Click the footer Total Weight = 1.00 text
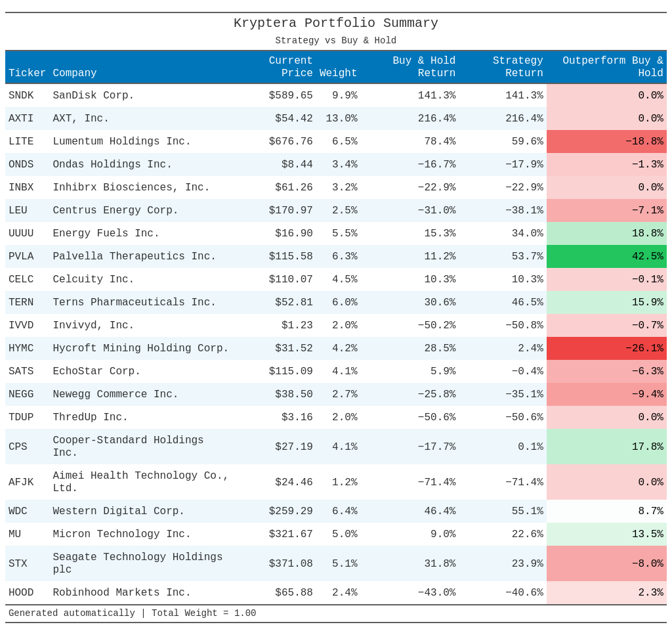 click(x=203, y=613)
